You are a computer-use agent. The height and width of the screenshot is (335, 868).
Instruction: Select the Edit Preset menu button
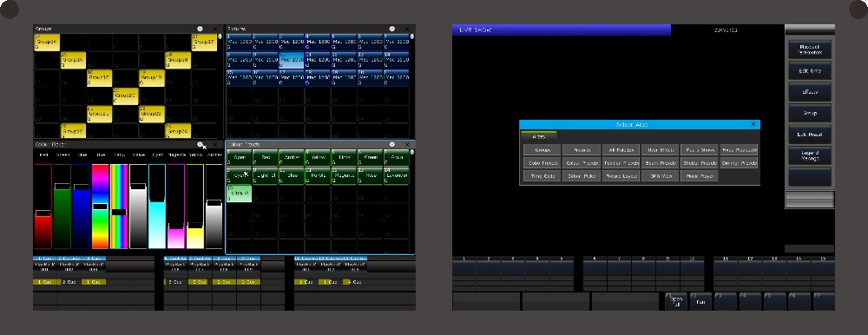pos(810,135)
